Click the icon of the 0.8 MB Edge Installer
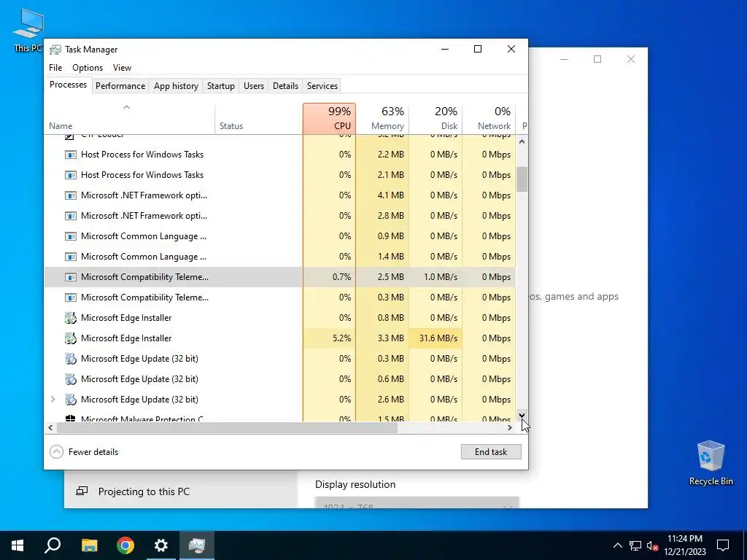This screenshot has width=747, height=560. pyautogui.click(x=71, y=318)
